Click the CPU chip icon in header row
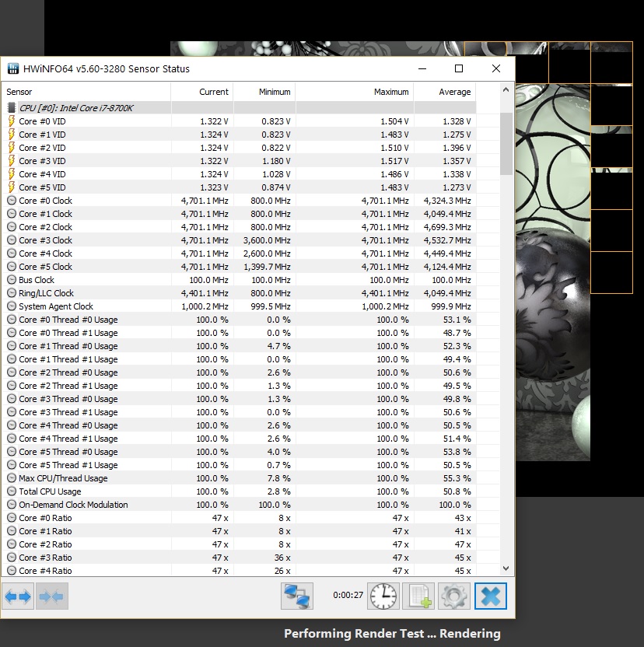This screenshot has width=644, height=647. click(12, 107)
